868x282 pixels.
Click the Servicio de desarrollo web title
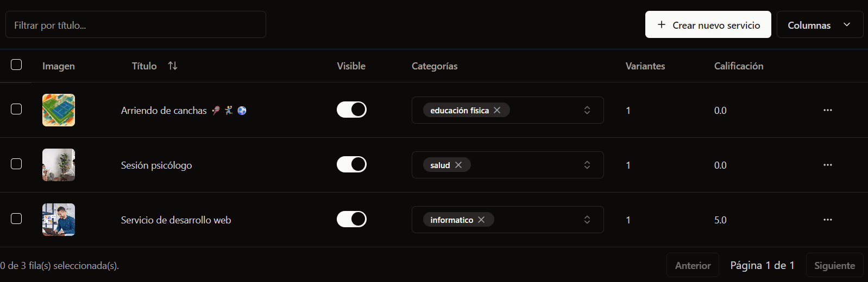pos(176,220)
